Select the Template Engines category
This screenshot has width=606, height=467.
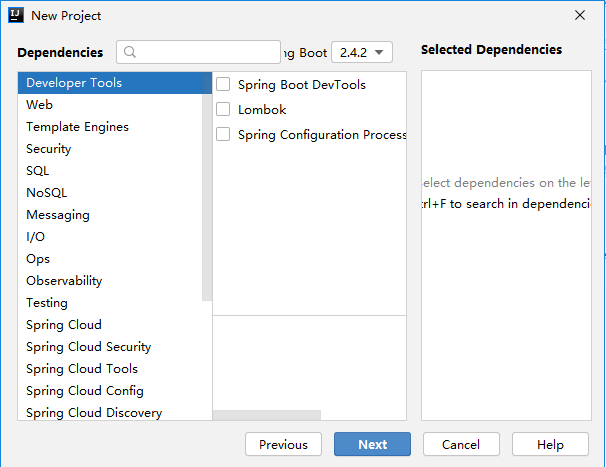coord(77,127)
